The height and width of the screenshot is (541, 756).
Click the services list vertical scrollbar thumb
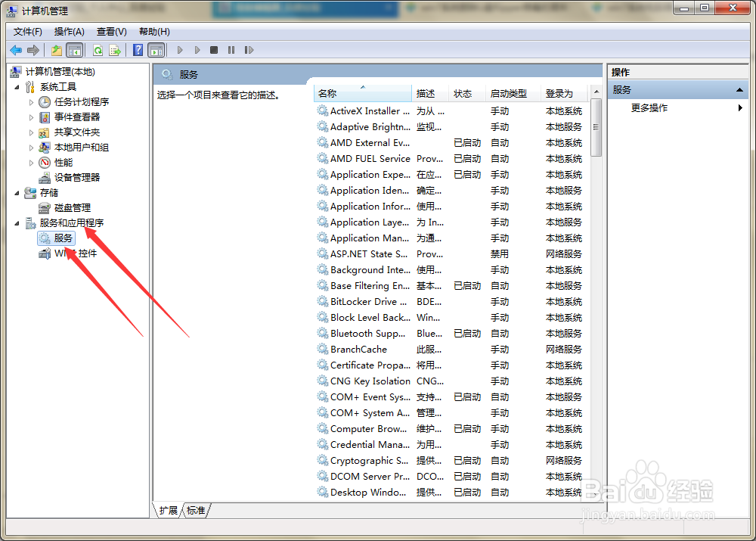coord(596,127)
